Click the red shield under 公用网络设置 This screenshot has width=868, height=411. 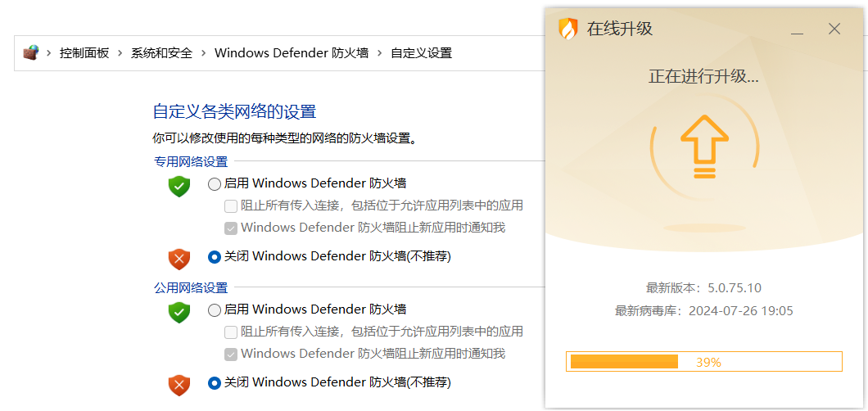coord(179,384)
